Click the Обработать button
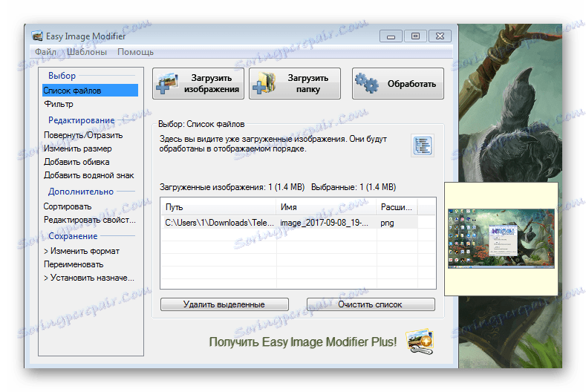586x392 pixels. [x=398, y=83]
